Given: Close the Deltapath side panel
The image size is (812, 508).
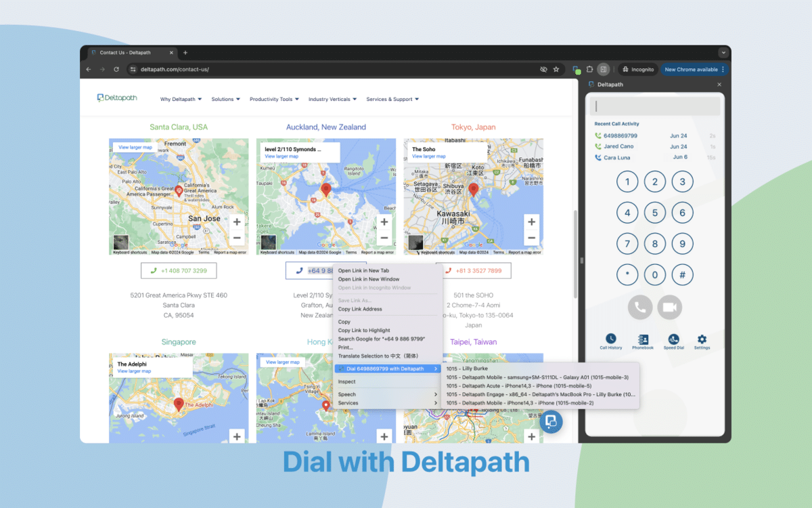Looking at the screenshot, I should pyautogui.click(x=719, y=85).
